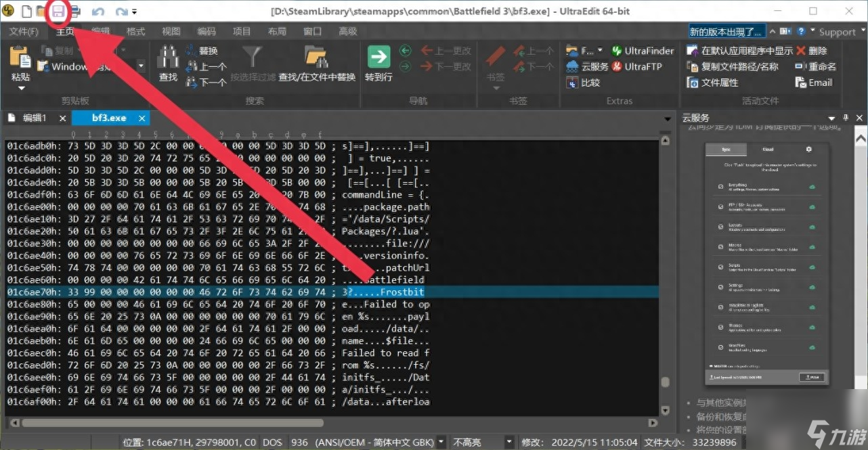Customize quick access toolbar dropdown arrow

[x=135, y=12]
